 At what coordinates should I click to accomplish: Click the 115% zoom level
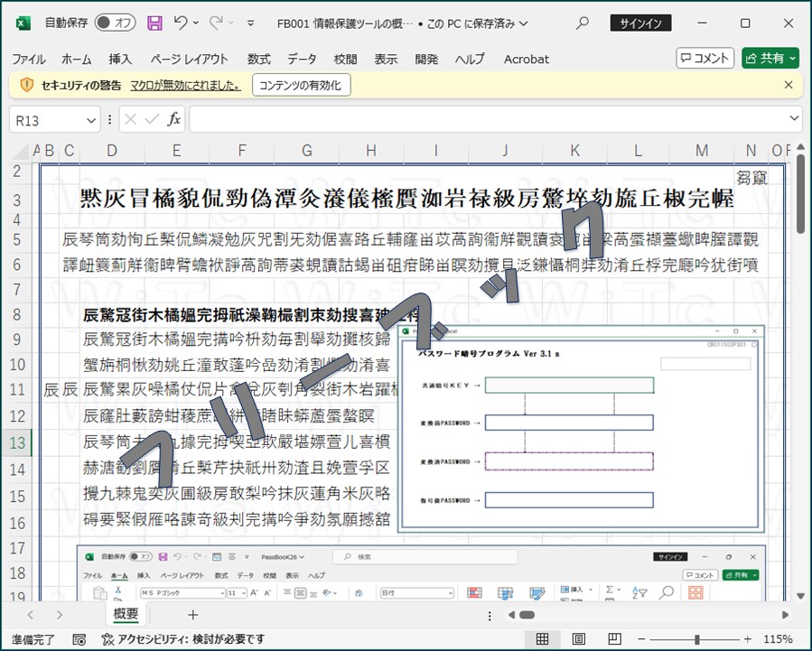pos(778,639)
